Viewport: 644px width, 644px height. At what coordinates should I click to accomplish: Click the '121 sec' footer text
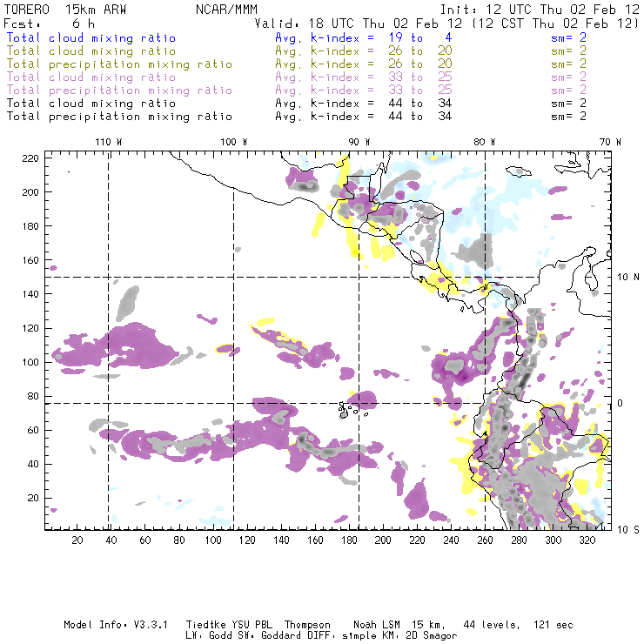click(553, 625)
